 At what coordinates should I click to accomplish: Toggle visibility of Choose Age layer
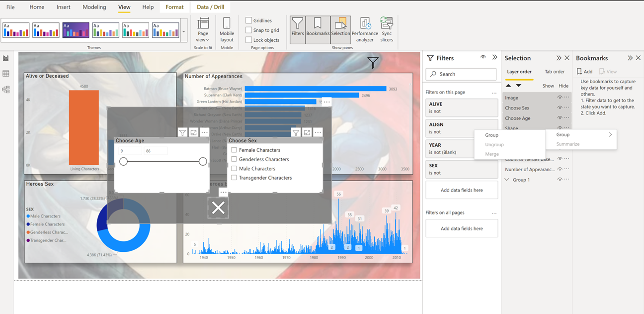[560, 118]
